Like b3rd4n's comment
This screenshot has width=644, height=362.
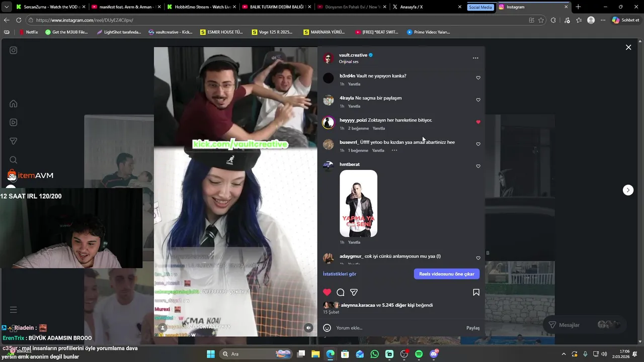[478, 78]
